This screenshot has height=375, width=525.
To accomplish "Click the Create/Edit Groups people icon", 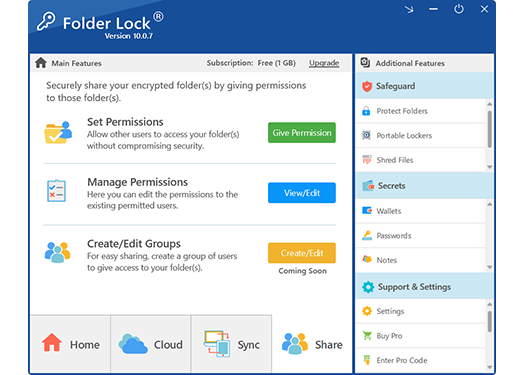I will [x=57, y=252].
